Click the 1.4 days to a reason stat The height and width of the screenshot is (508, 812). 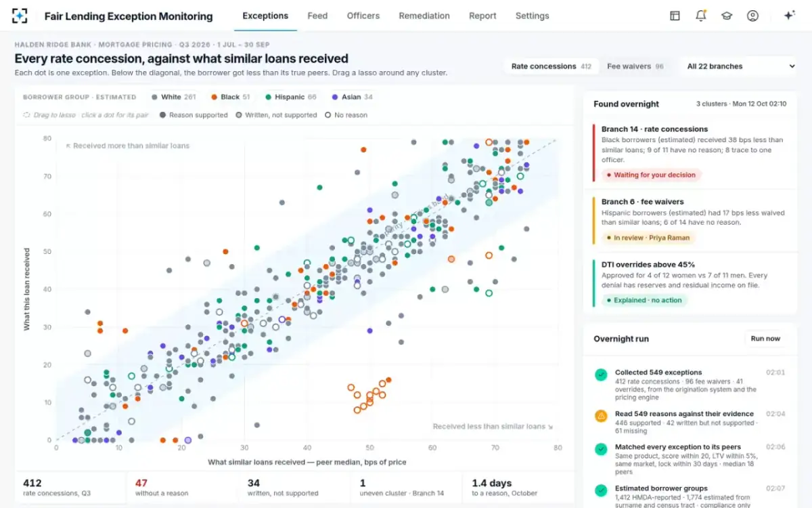(518, 488)
